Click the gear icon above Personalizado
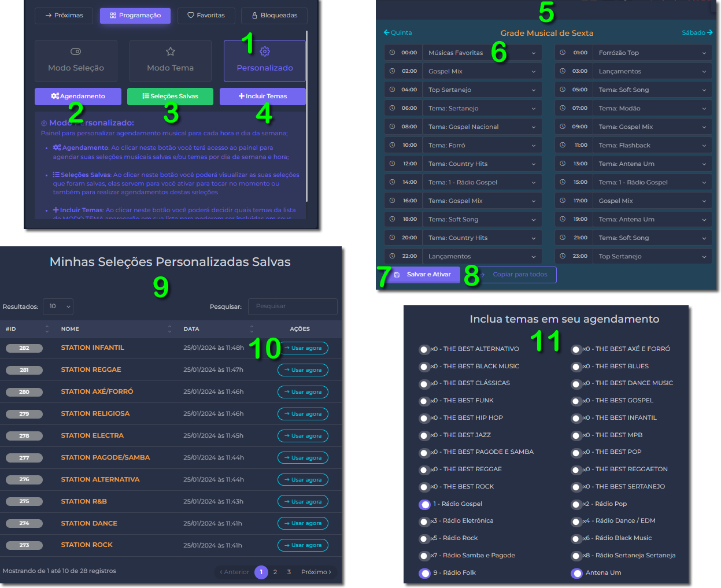 pyautogui.click(x=265, y=51)
